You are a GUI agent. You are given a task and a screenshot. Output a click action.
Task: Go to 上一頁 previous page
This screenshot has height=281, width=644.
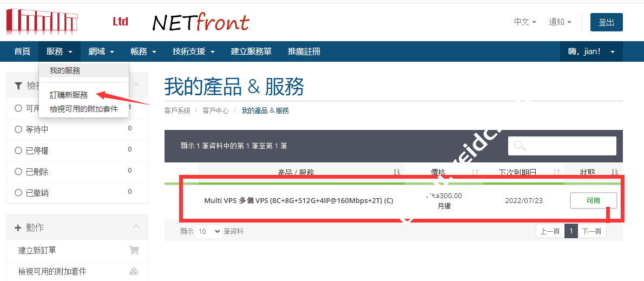550,231
